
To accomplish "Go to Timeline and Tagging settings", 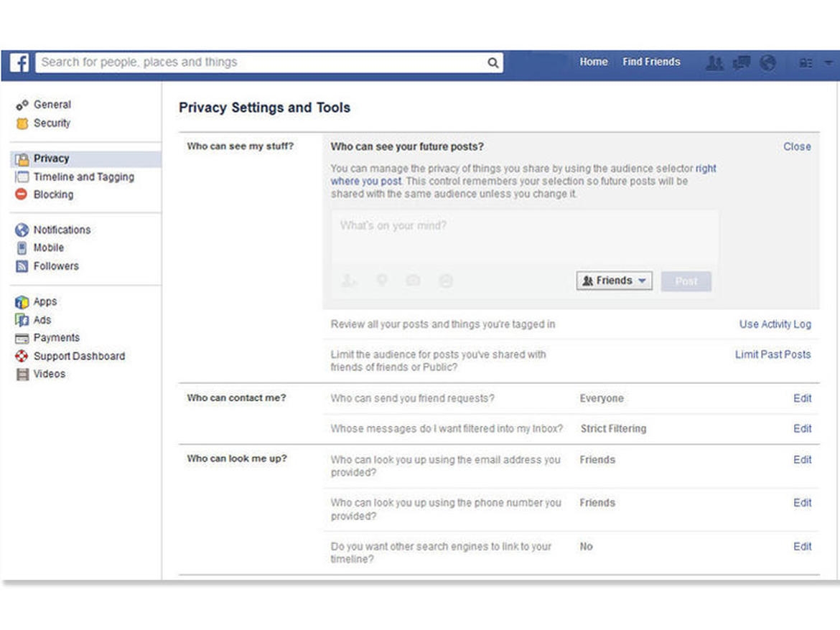I will [x=83, y=177].
